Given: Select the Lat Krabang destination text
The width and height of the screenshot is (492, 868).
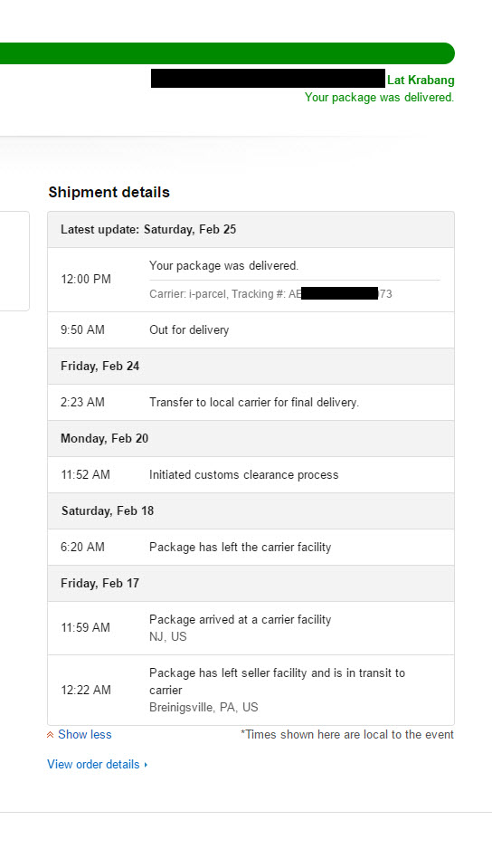Looking at the screenshot, I should click(421, 80).
